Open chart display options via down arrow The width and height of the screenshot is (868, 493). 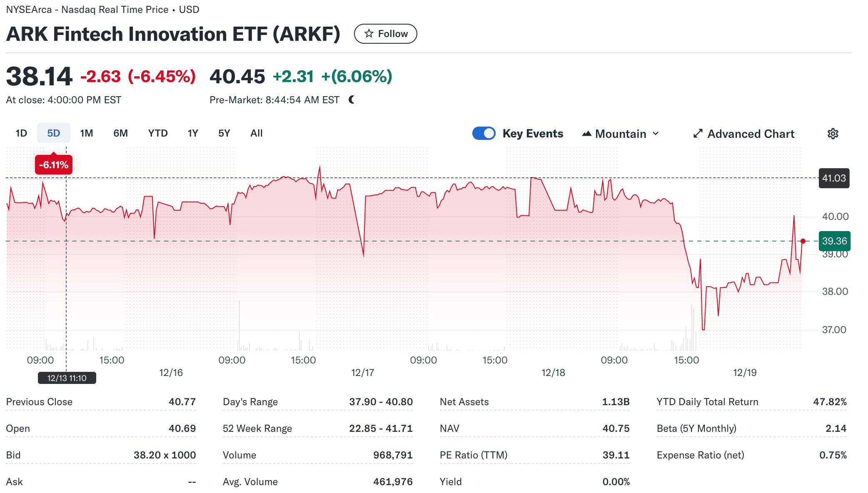(656, 134)
